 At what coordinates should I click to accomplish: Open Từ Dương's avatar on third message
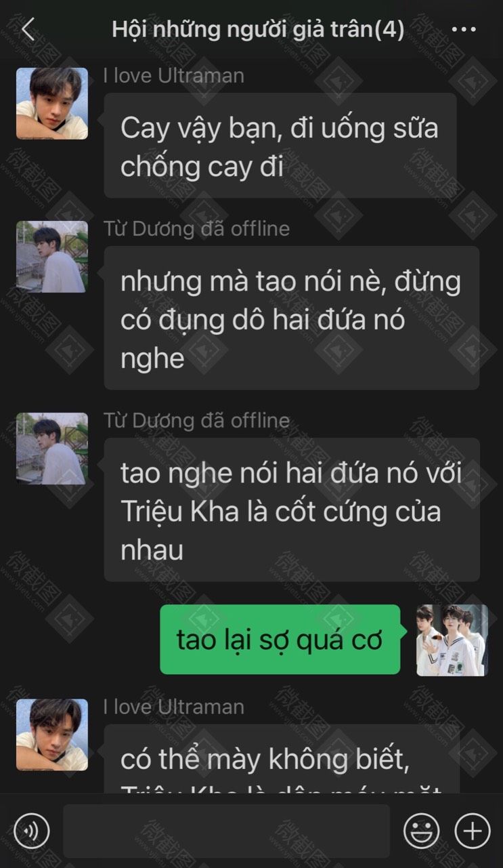(x=52, y=449)
